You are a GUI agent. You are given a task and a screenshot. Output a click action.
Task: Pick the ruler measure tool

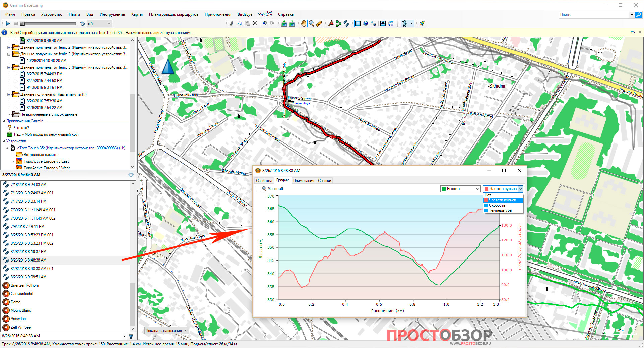coord(319,23)
